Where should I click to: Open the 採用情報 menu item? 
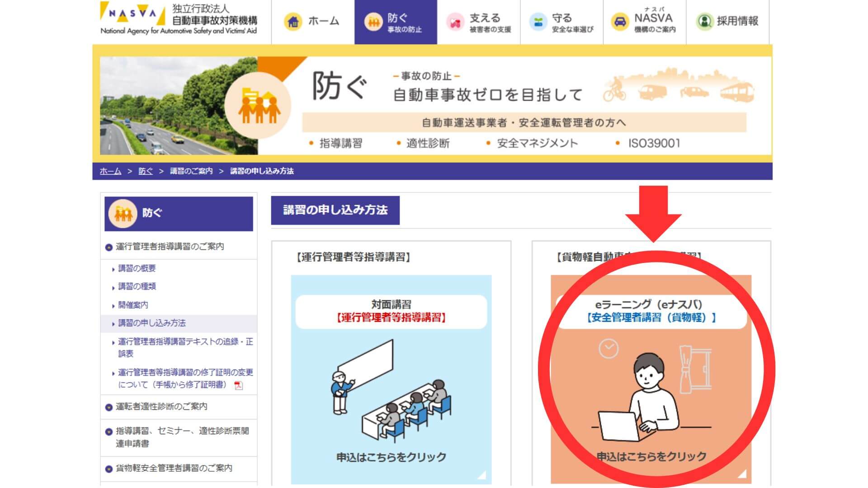click(x=727, y=22)
